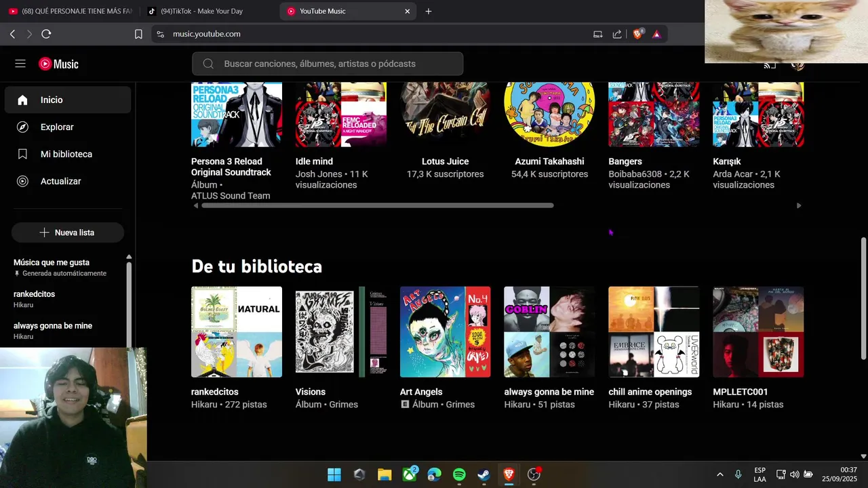Open Spotify from the taskbar
868x488 pixels.
pyautogui.click(x=459, y=474)
